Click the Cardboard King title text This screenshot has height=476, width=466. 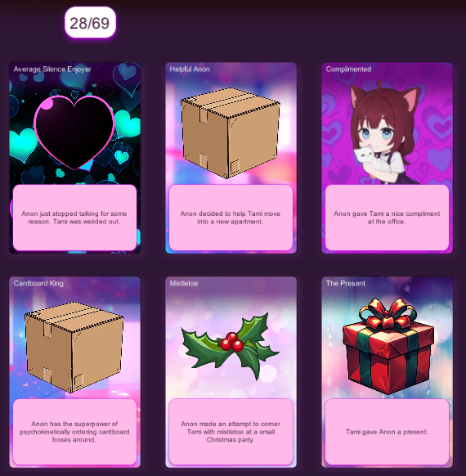(x=38, y=284)
